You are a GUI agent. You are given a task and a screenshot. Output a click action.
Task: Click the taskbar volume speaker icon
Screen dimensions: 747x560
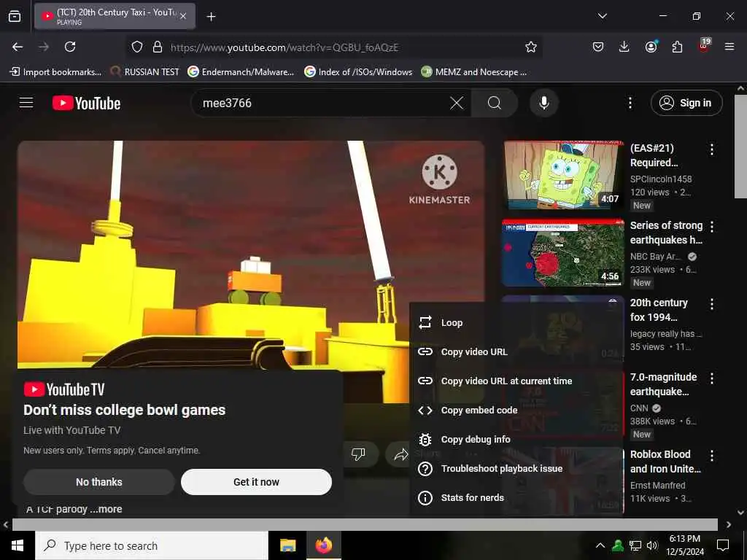point(652,545)
